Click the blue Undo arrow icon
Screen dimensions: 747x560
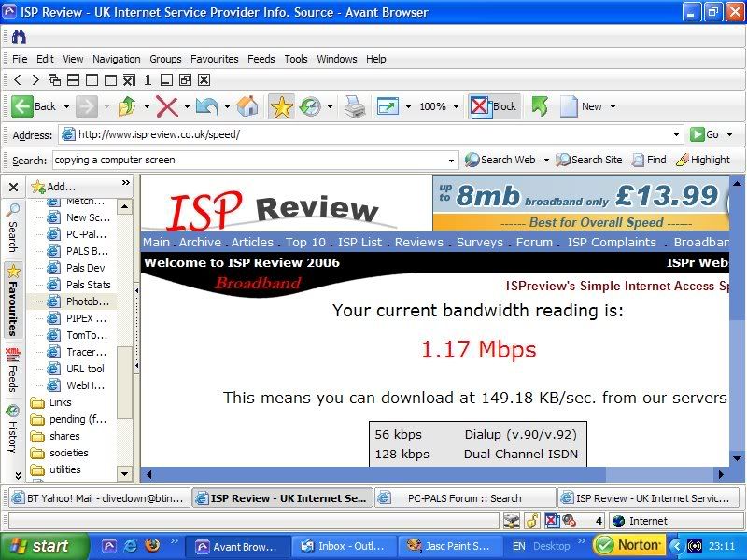pos(207,106)
